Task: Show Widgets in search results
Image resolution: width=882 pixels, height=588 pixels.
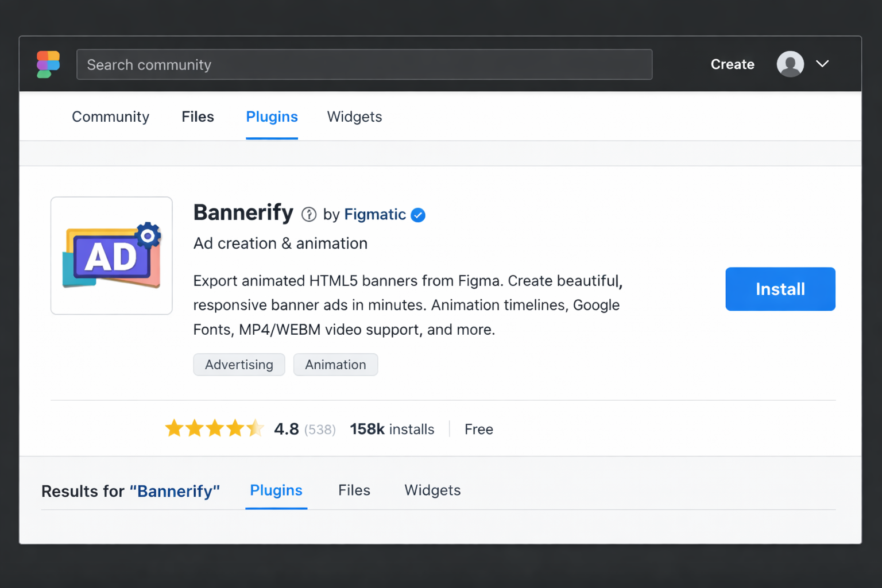Action: click(x=432, y=490)
